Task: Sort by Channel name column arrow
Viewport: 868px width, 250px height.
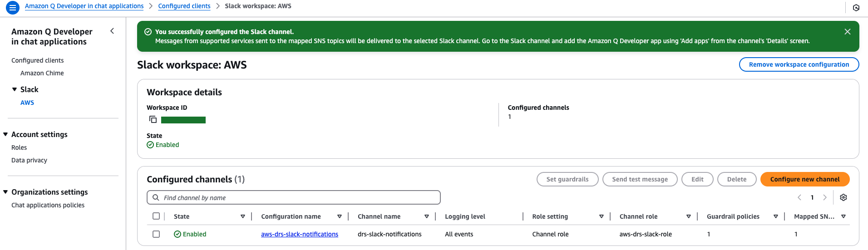Action: [x=427, y=217]
